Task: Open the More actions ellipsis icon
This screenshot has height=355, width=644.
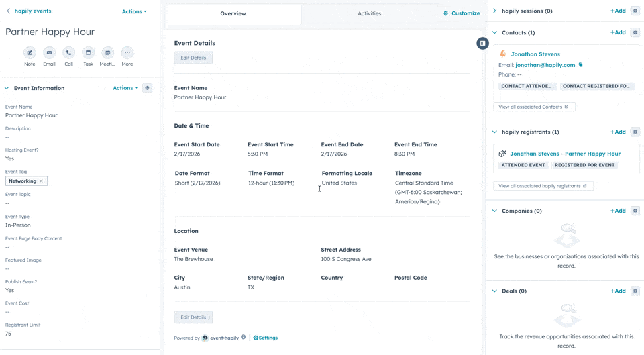Action: click(x=127, y=53)
